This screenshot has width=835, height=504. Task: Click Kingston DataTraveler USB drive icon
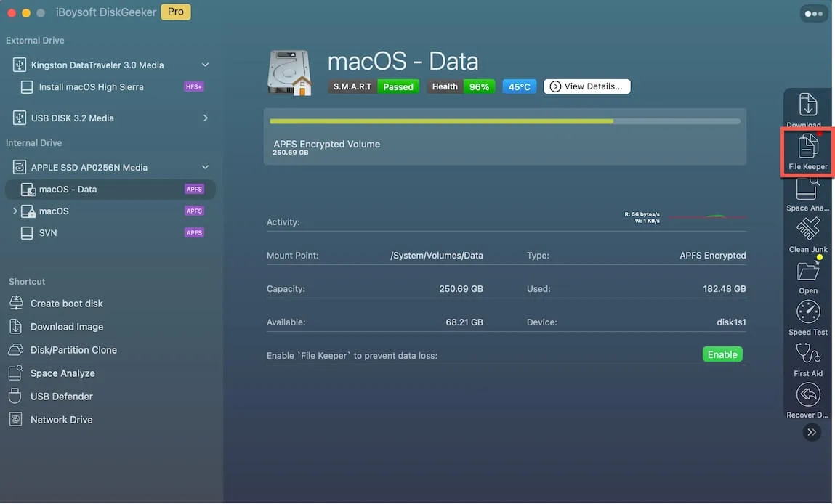click(x=19, y=65)
